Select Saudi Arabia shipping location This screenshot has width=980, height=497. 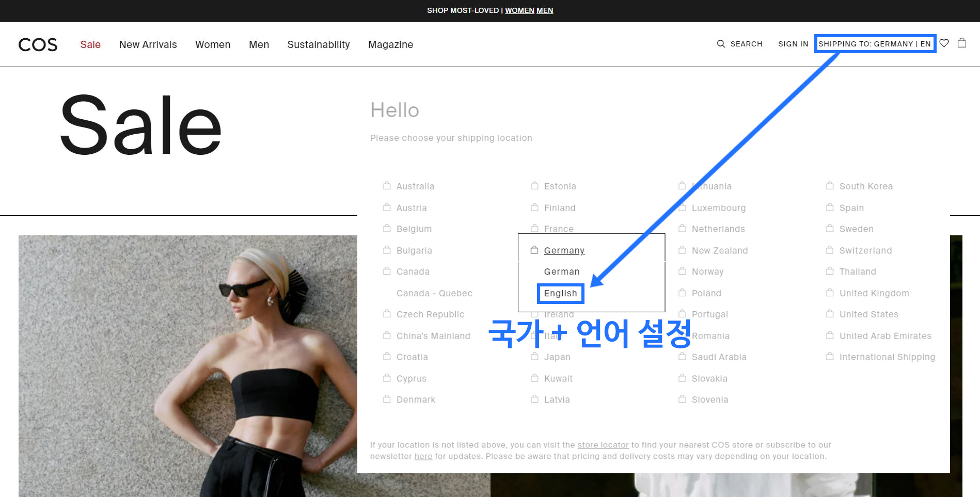point(719,358)
